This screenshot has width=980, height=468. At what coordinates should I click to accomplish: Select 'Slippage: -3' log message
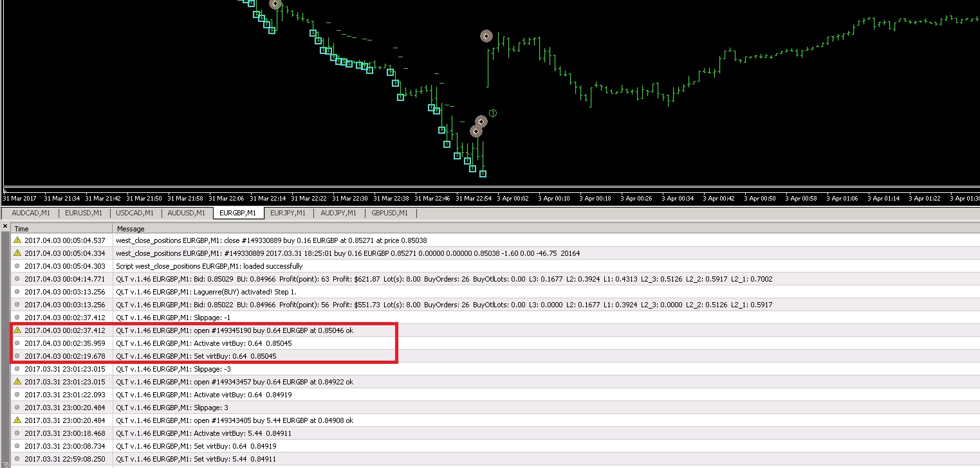(x=173, y=369)
